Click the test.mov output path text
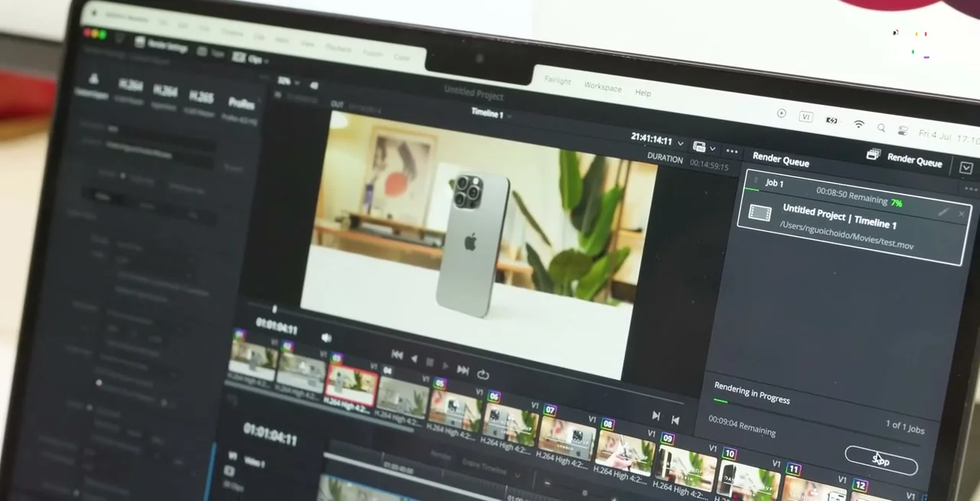Viewport: 980px width, 501px height. tap(846, 236)
